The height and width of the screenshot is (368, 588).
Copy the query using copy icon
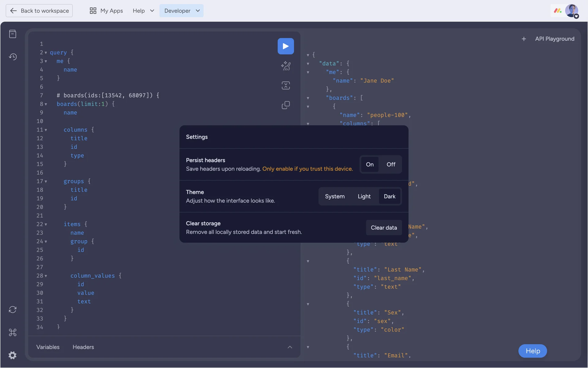(x=285, y=105)
